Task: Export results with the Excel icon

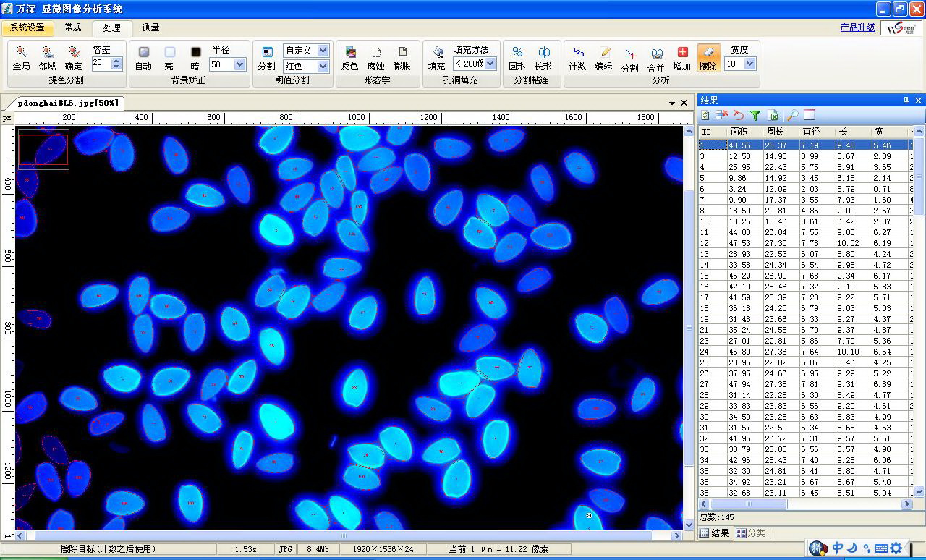Action: 773,115
